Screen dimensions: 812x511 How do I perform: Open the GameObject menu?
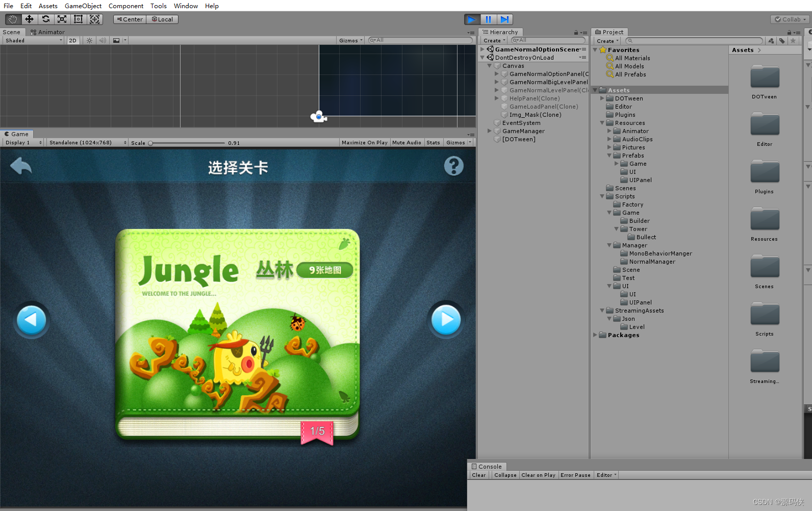coord(83,6)
